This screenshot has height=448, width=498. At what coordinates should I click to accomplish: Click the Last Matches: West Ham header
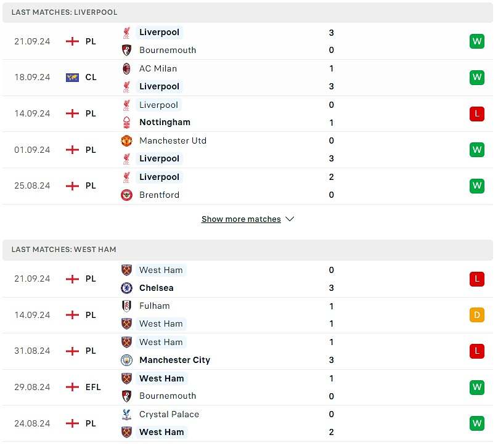[x=64, y=250]
